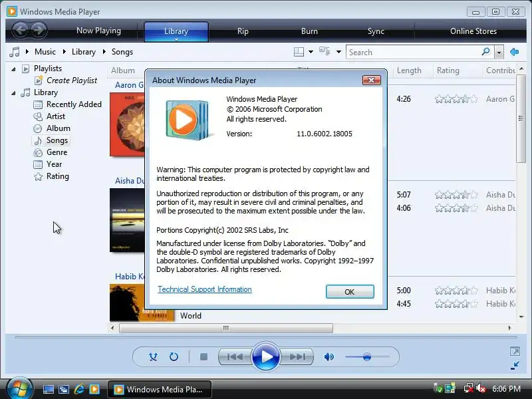The width and height of the screenshot is (532, 399).
Task: Click star rating for the 5:07 song
Action: pyautogui.click(x=456, y=195)
